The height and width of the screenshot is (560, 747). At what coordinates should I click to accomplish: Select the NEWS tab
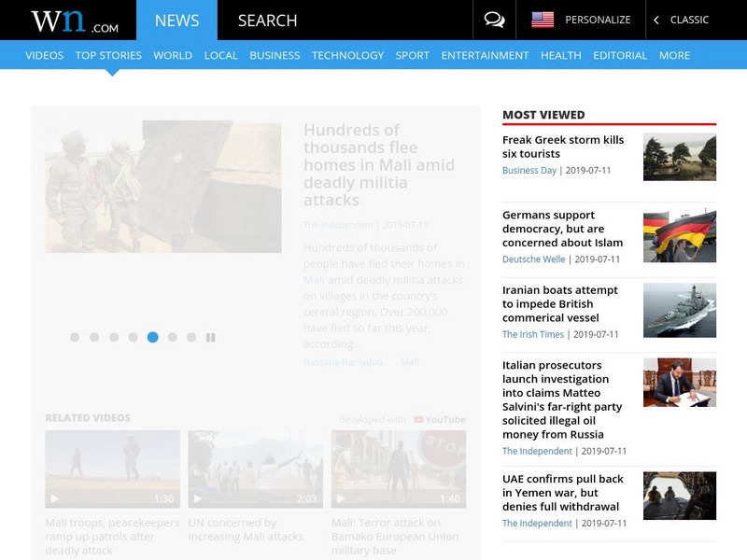click(177, 18)
